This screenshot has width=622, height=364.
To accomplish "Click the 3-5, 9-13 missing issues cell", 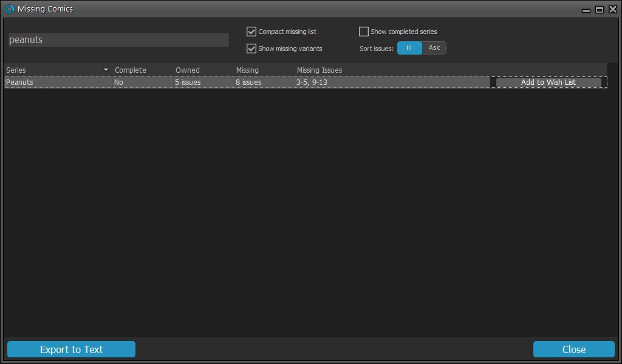I will [312, 83].
